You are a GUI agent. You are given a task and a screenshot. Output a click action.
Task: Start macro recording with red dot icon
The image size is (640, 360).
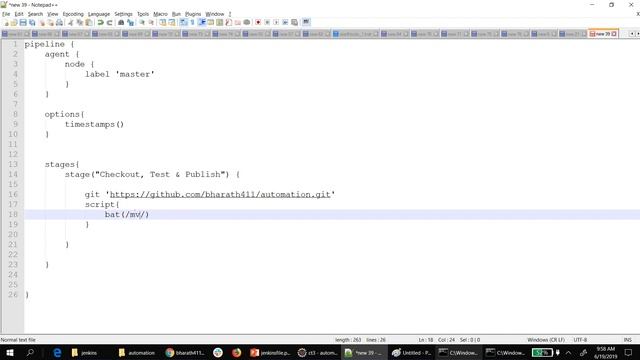(258, 22)
